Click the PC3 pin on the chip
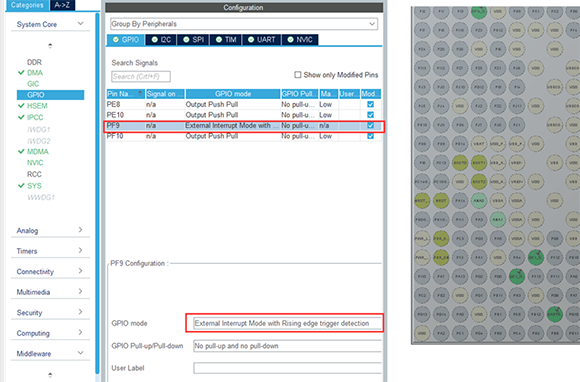The image size is (580, 382). 460,239
